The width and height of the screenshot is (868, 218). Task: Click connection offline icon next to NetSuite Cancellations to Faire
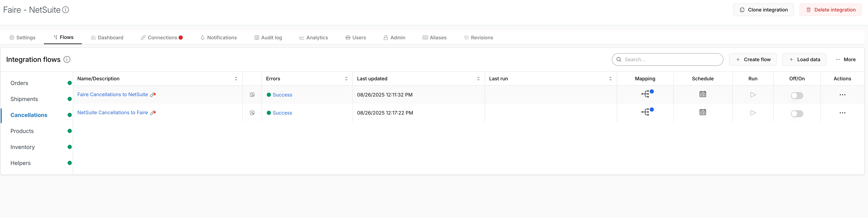(153, 113)
